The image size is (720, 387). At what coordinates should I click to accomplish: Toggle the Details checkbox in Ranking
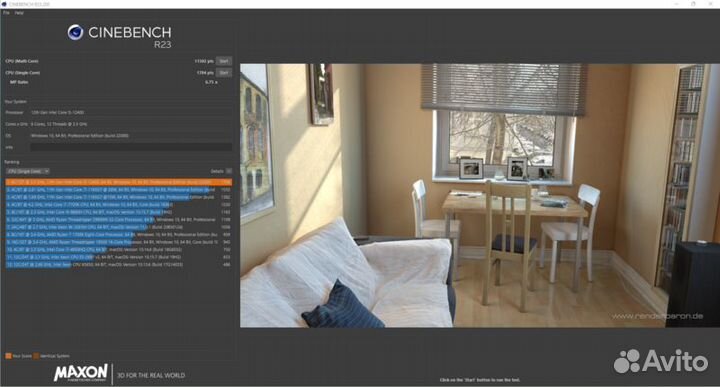click(229, 171)
